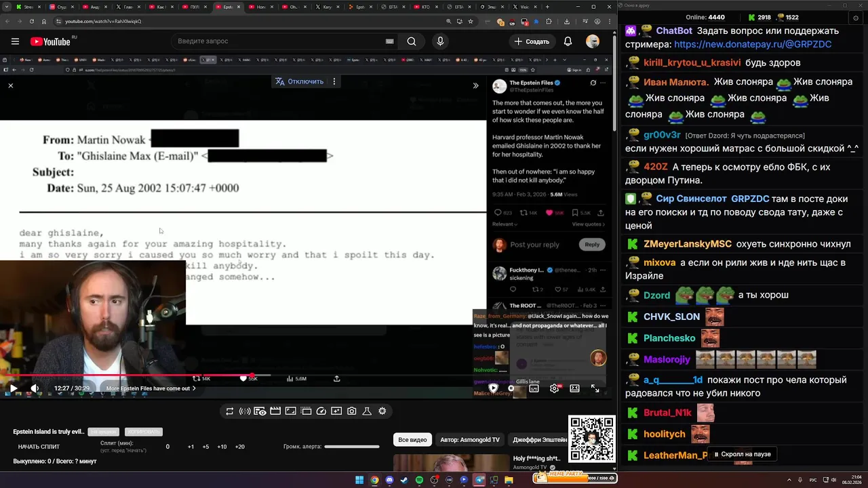868x488 pixels.
Task: Open YouTube notifications bell
Action: (568, 41)
